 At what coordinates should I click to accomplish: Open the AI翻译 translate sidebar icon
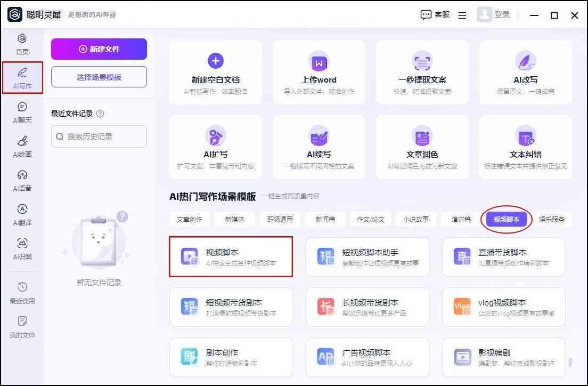tap(22, 210)
